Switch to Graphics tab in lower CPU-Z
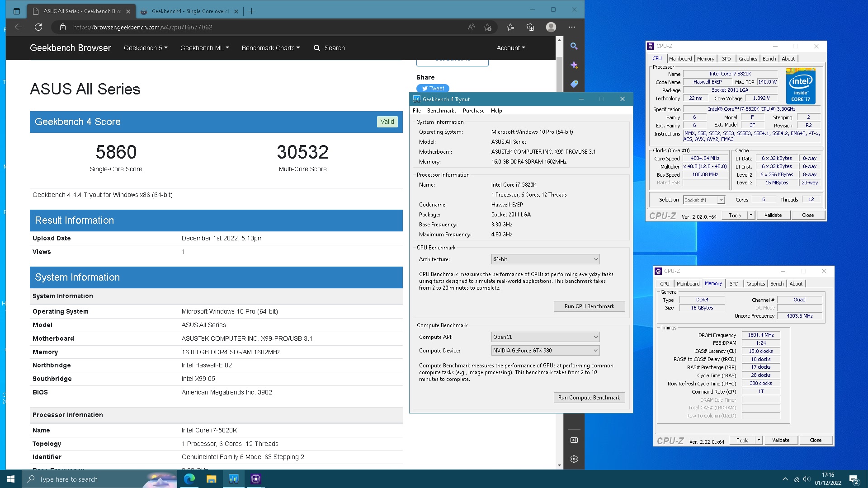The image size is (868, 488). (755, 284)
